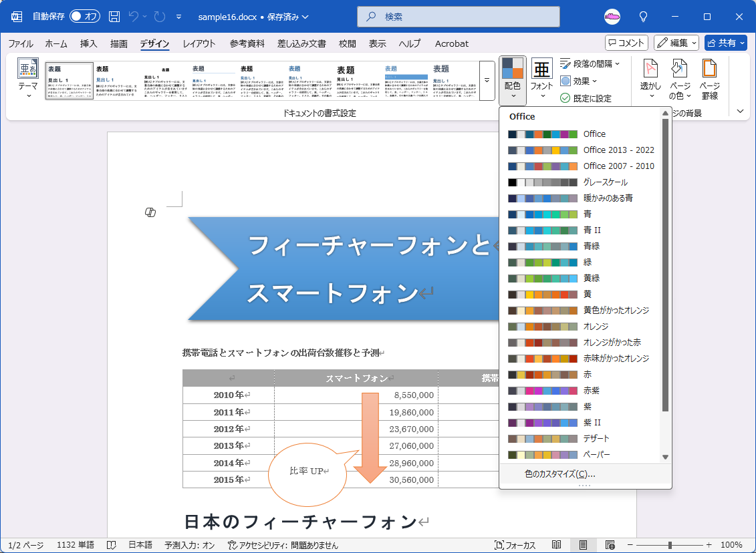756x553 pixels.
Task: Click the Paragraph Spacing (段落の間隔) icon
Action: tap(565, 63)
